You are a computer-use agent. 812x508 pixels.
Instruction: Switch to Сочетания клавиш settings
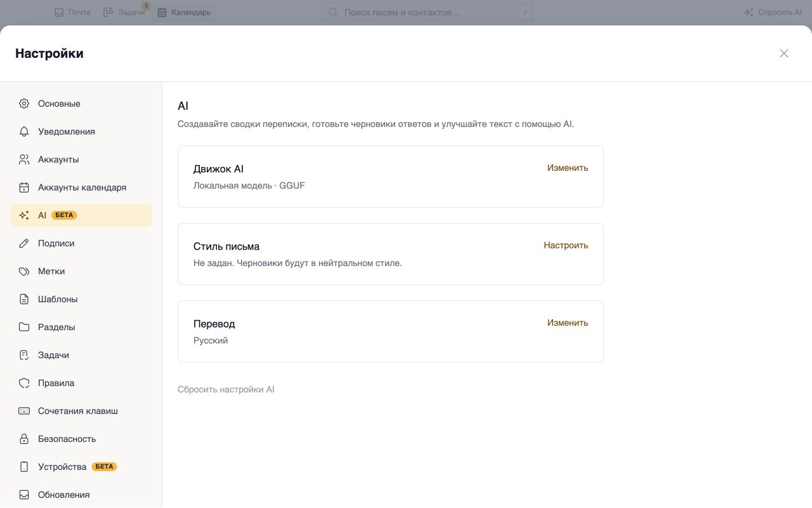pos(81,411)
